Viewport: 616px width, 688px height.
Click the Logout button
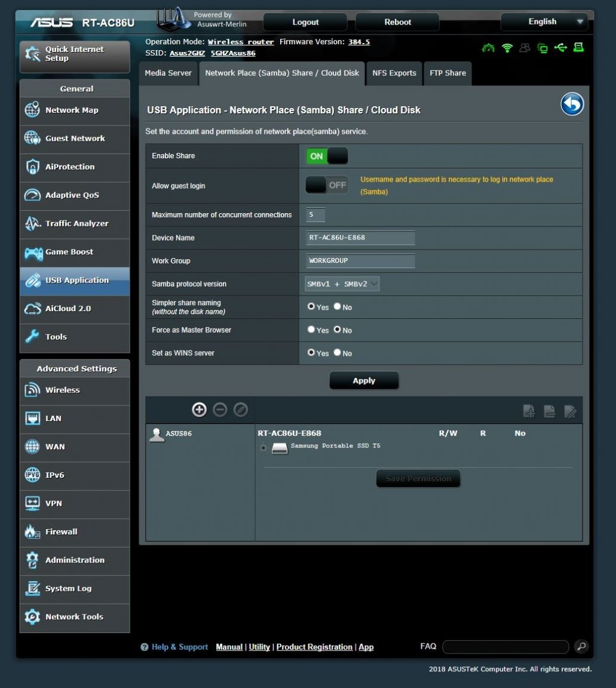tap(305, 22)
